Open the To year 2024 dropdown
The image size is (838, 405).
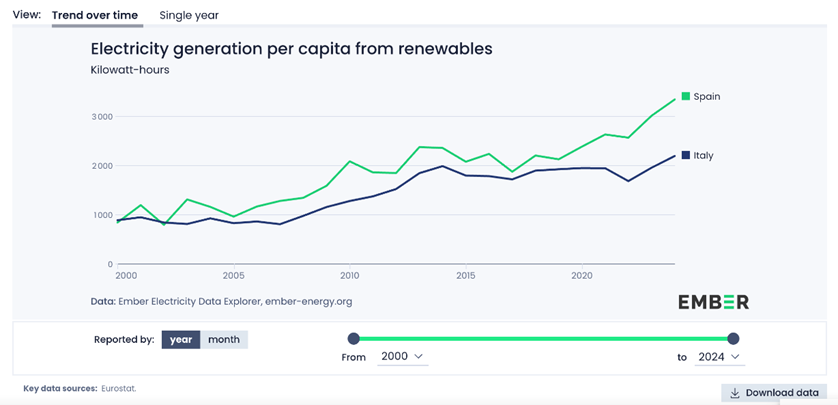[719, 356]
